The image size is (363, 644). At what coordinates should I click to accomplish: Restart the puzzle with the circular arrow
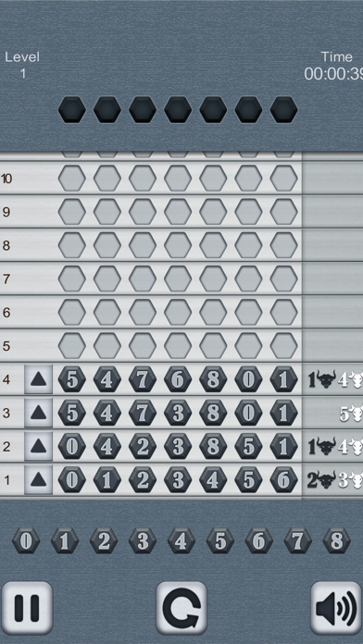click(181, 607)
